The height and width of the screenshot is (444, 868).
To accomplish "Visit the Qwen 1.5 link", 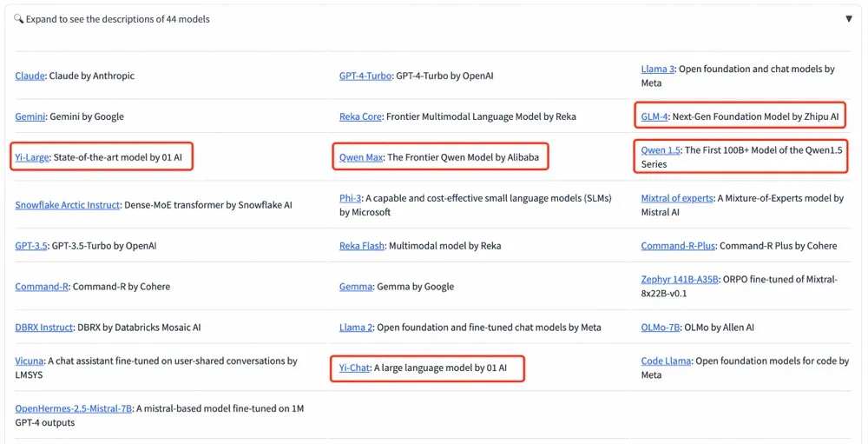I will pos(661,150).
